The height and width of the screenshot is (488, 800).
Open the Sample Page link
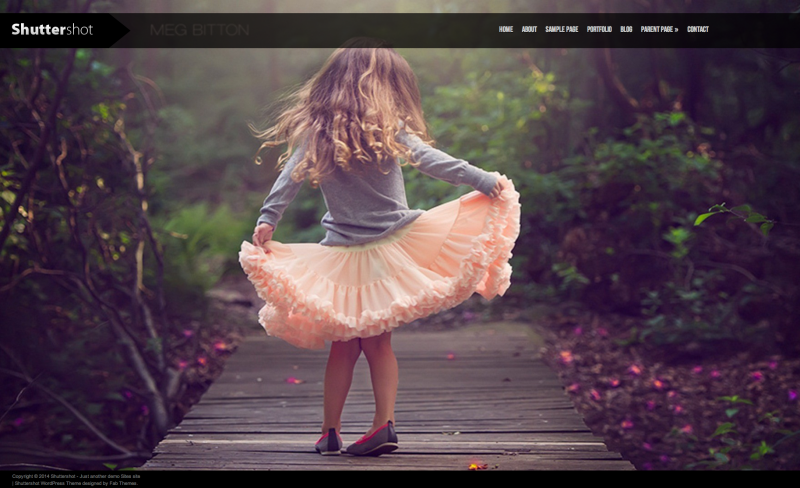(x=561, y=30)
